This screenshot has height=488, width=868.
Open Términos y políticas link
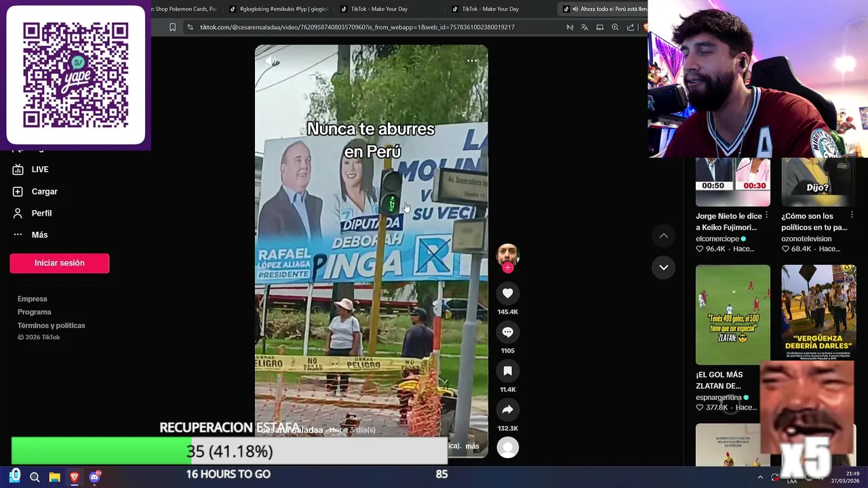point(52,326)
